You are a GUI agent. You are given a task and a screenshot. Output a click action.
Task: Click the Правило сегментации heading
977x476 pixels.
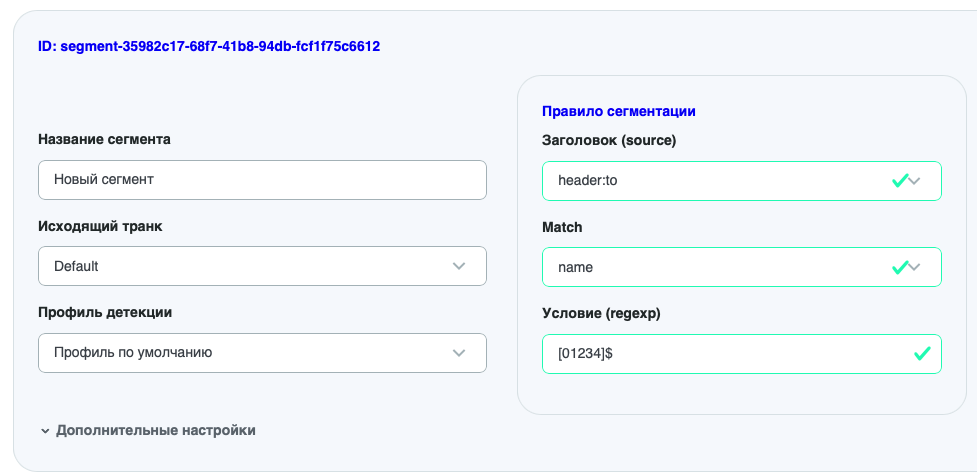(x=619, y=112)
